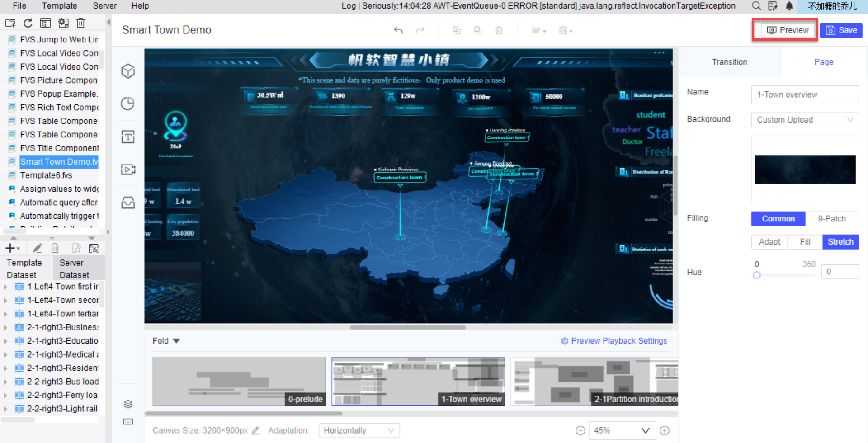Click the Save button
This screenshot has width=868, height=443.
(x=841, y=30)
